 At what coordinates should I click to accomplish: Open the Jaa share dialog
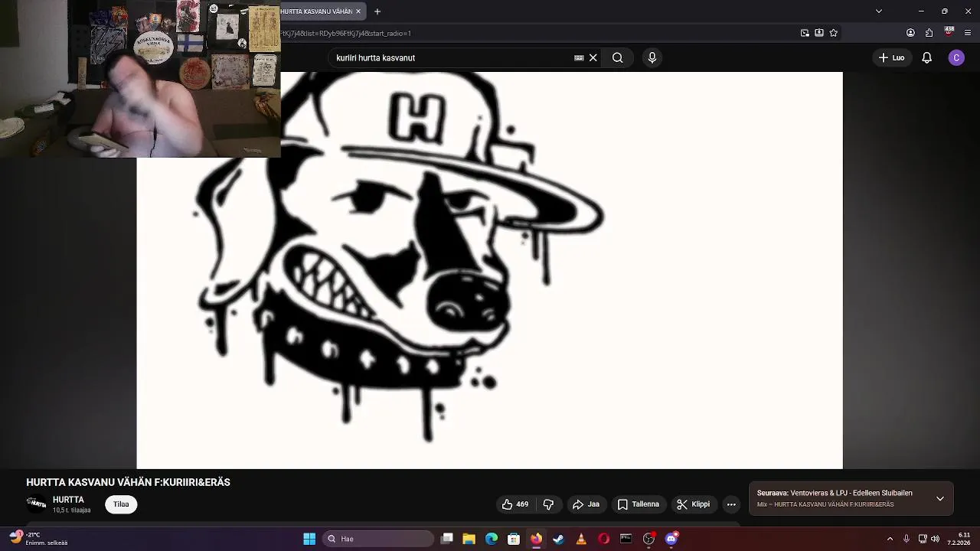tap(586, 504)
